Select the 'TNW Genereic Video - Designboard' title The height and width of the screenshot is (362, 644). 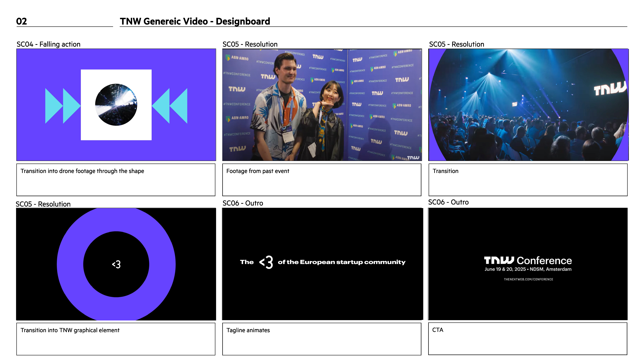click(195, 21)
